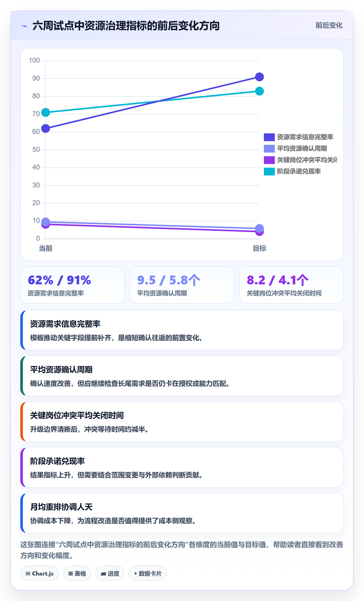Hide the 阶段承诺兑现率 series via its legend label

pyautogui.click(x=299, y=171)
